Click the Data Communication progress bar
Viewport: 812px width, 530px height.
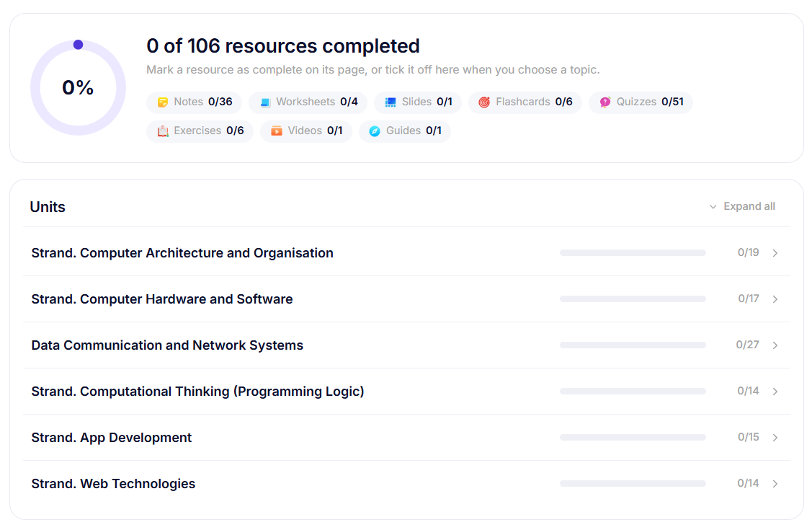coord(633,345)
